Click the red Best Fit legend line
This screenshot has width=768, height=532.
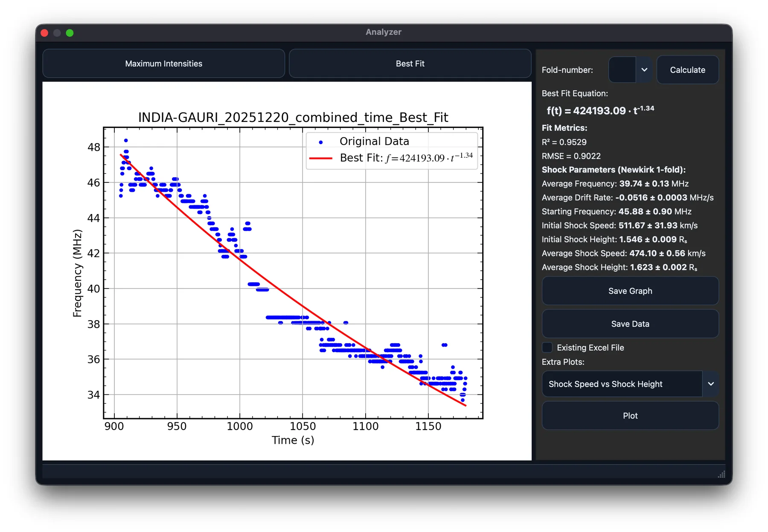pos(320,158)
